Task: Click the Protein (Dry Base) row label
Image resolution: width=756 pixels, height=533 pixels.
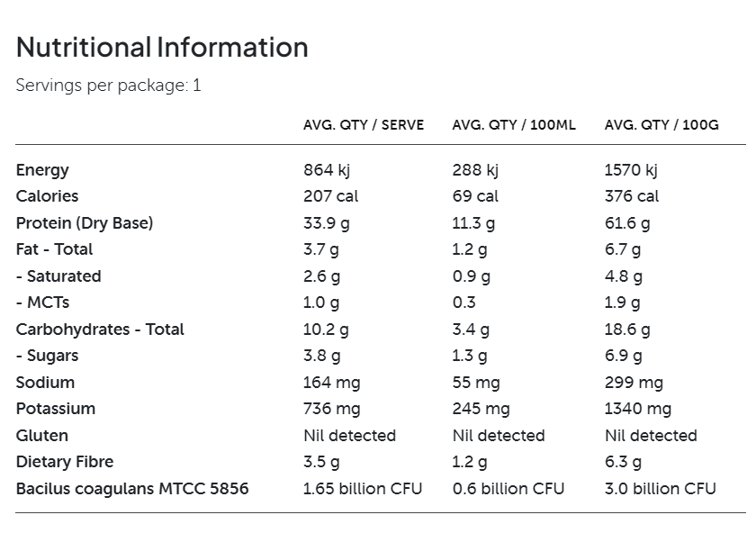Action: pos(85,223)
